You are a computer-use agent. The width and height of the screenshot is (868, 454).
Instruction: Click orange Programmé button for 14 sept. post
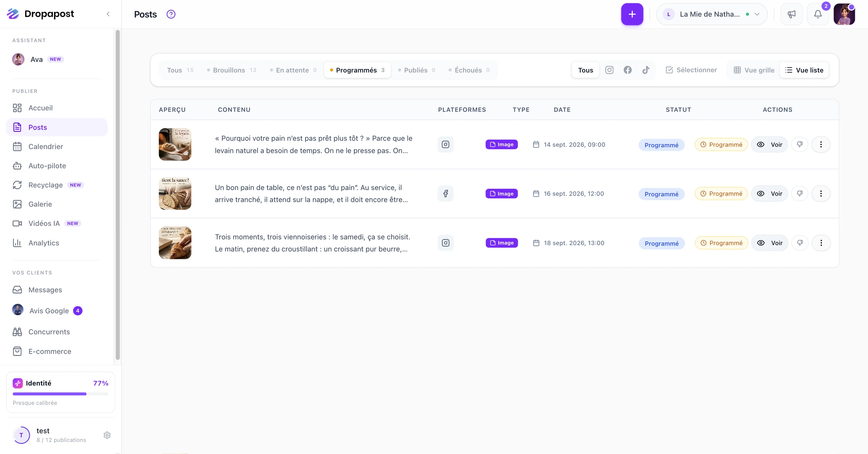pos(721,144)
